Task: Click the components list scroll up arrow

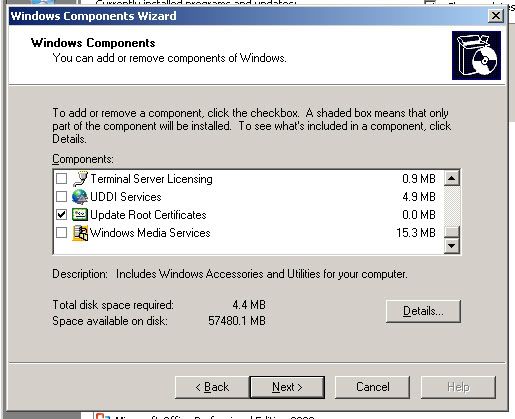Action: (452, 178)
